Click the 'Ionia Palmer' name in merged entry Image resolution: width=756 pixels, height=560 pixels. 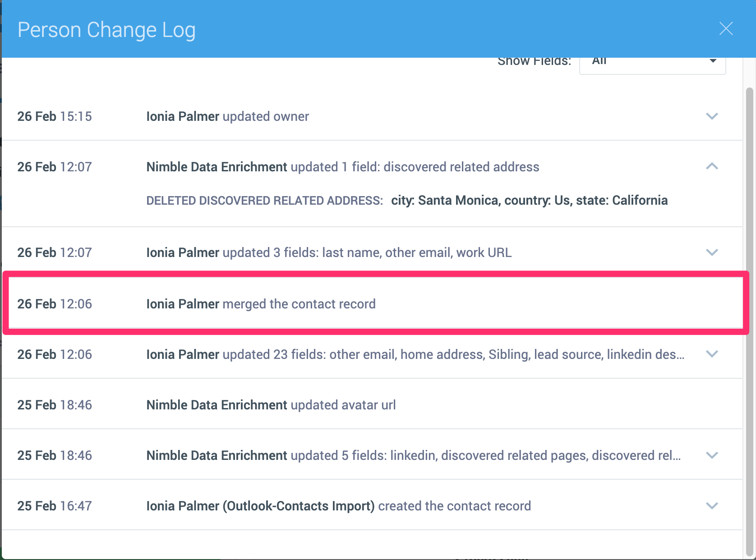pyautogui.click(x=182, y=303)
